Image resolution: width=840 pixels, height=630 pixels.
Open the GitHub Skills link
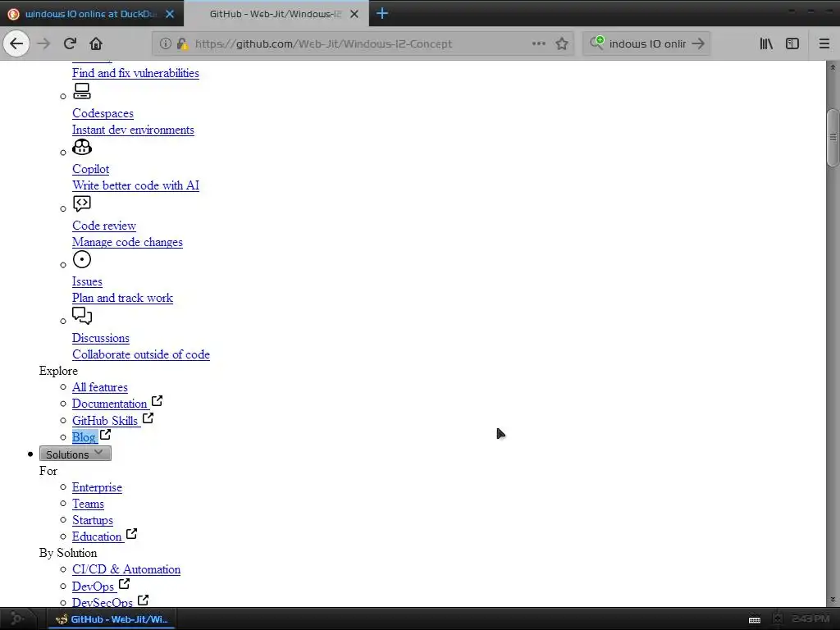coord(105,421)
